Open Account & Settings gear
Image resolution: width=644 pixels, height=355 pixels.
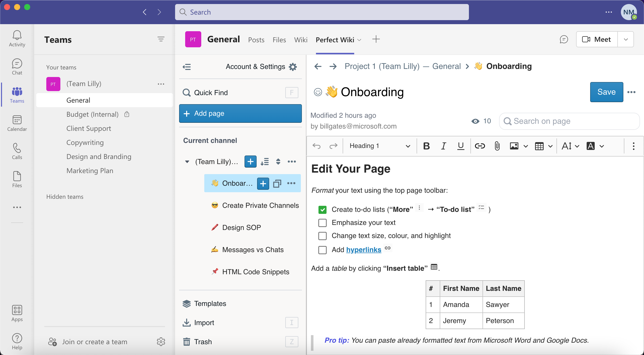tap(293, 67)
